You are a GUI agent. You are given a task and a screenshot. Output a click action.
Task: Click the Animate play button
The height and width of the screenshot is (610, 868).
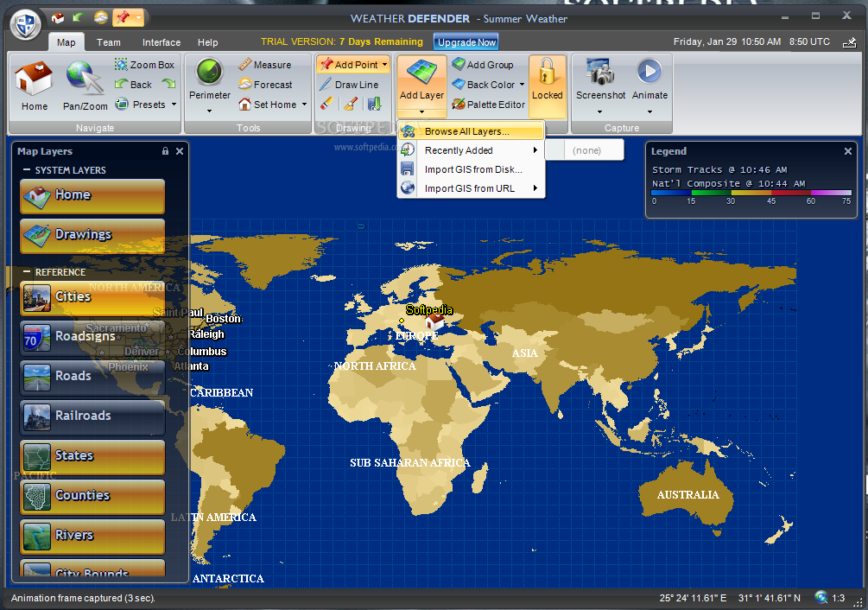[x=649, y=71]
